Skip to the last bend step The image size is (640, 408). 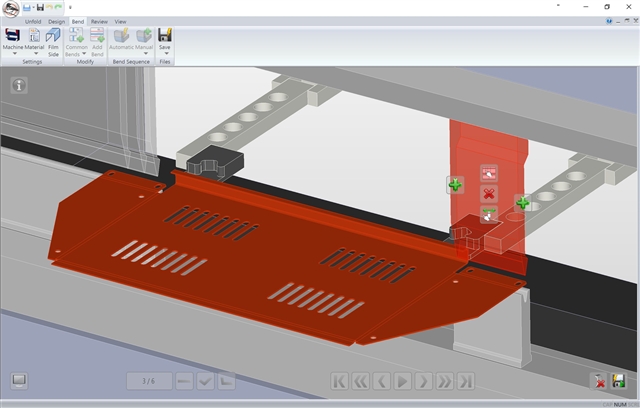466,381
